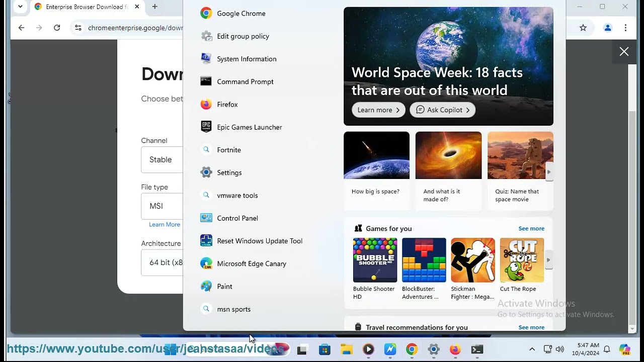Open notifications bell in tray

pyautogui.click(x=607, y=349)
